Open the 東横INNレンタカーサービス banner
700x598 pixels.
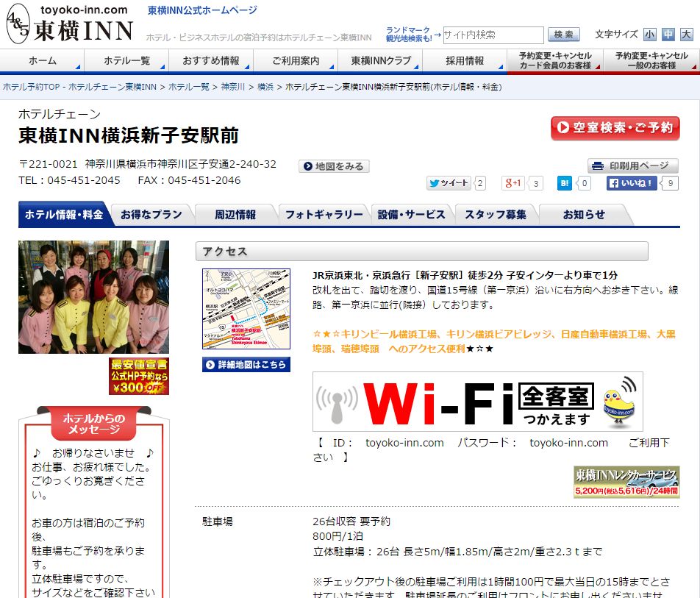[x=626, y=482]
